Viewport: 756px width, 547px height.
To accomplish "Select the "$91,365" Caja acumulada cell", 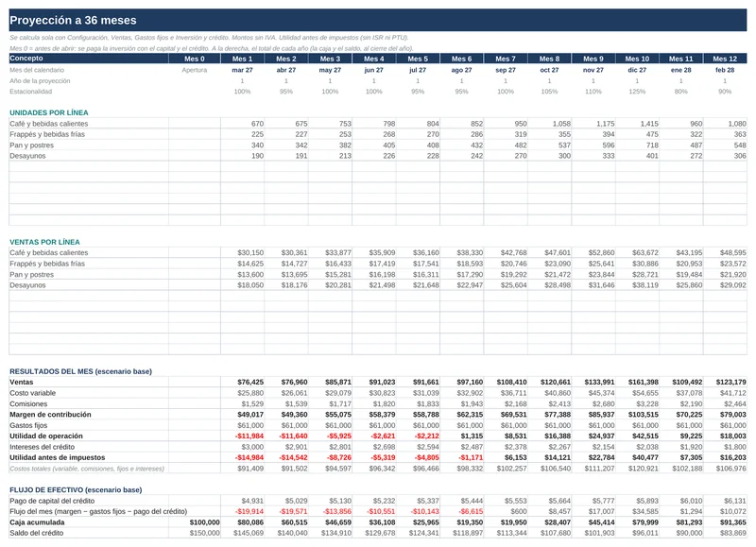I will (x=725, y=522).
